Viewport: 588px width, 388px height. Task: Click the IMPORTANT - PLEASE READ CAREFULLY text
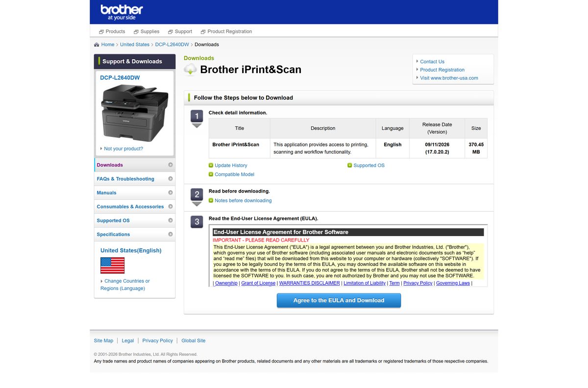point(261,240)
